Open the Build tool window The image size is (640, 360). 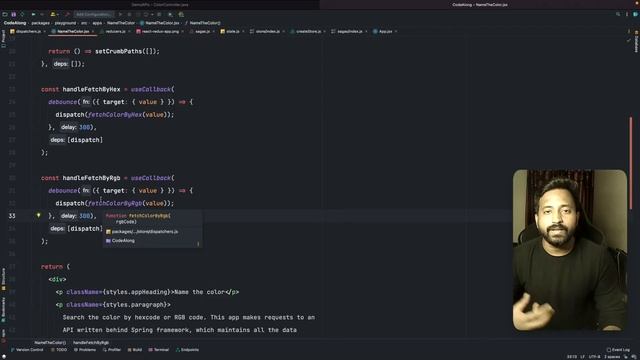[x=135, y=350]
